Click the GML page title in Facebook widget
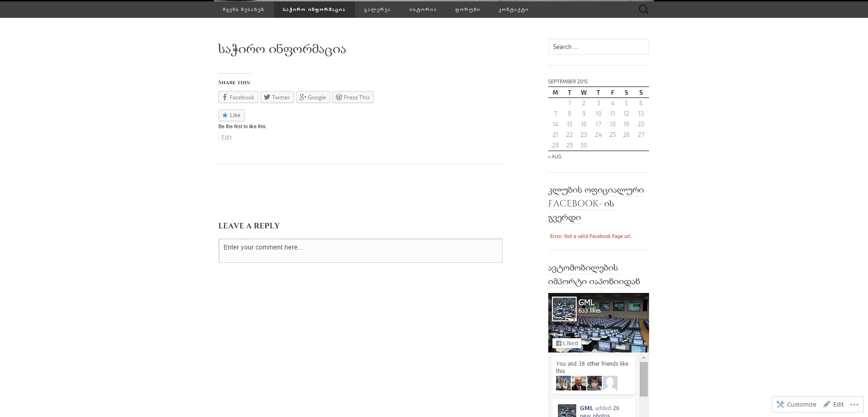Image resolution: width=868 pixels, height=417 pixels. coord(586,303)
